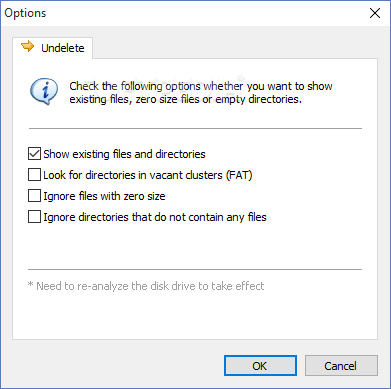Click the 'Ignore files with zero size' label
This screenshot has width=391, height=389.
[104, 196]
